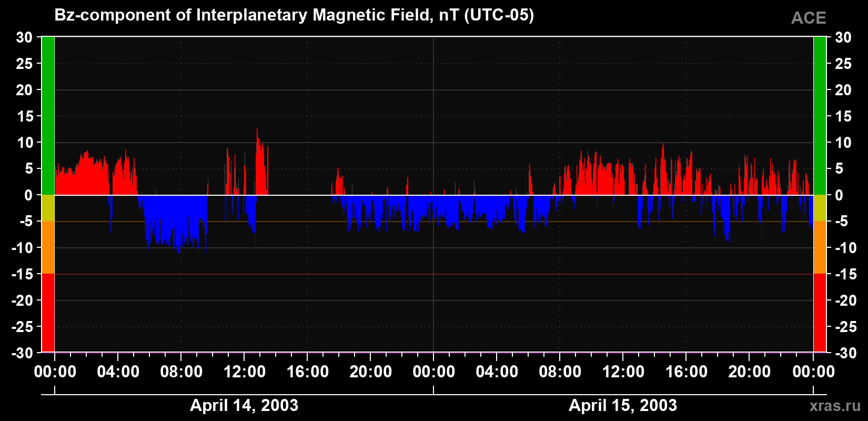Click the '04:00' time label under April 15
The height and width of the screenshot is (421, 868).
click(497, 372)
